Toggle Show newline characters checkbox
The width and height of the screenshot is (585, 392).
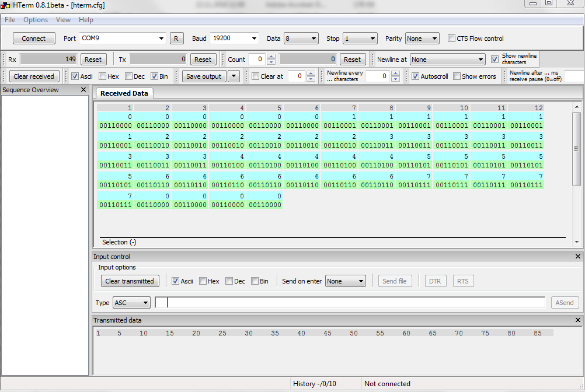495,60
